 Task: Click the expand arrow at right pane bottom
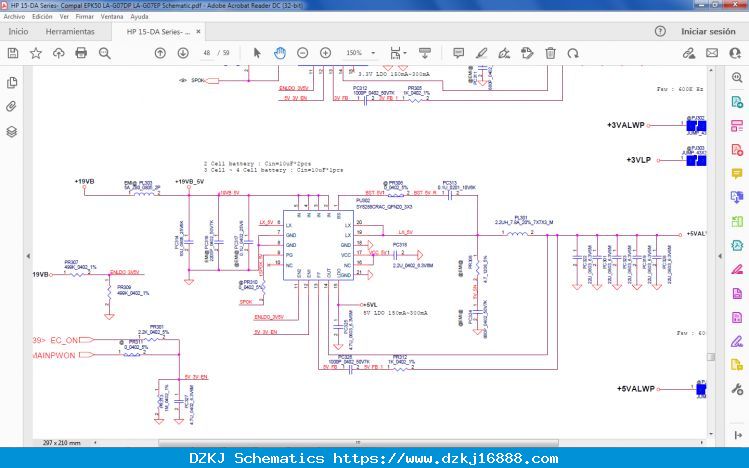pyautogui.click(x=738, y=435)
